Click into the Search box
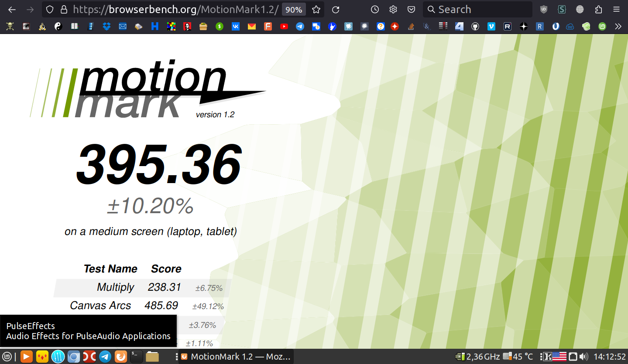The width and height of the screenshot is (628, 364). point(477,10)
